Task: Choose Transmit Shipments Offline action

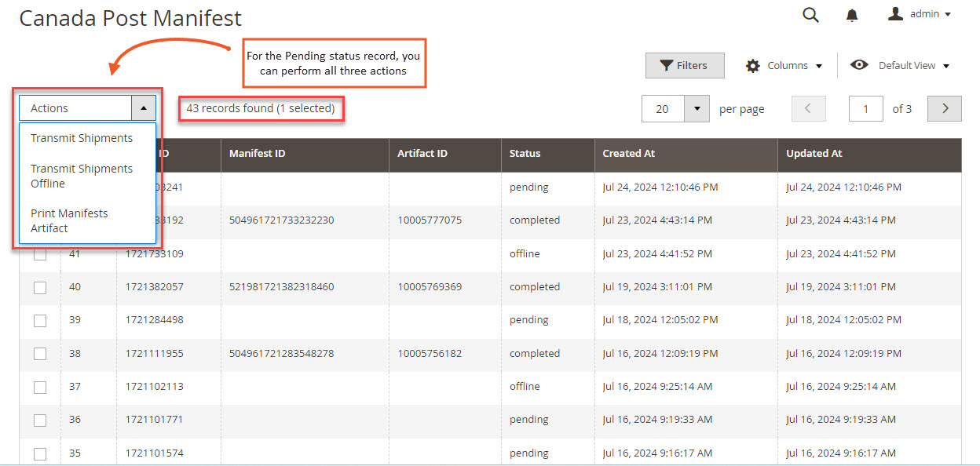Action: click(82, 176)
